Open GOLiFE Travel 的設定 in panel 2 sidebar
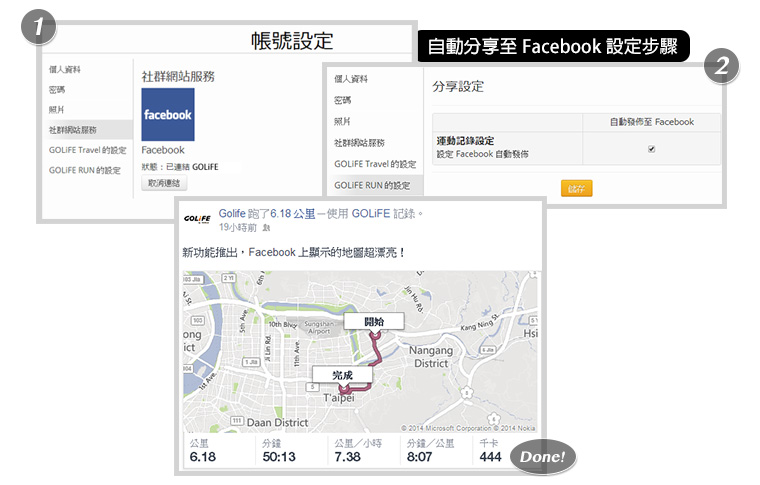 point(375,164)
